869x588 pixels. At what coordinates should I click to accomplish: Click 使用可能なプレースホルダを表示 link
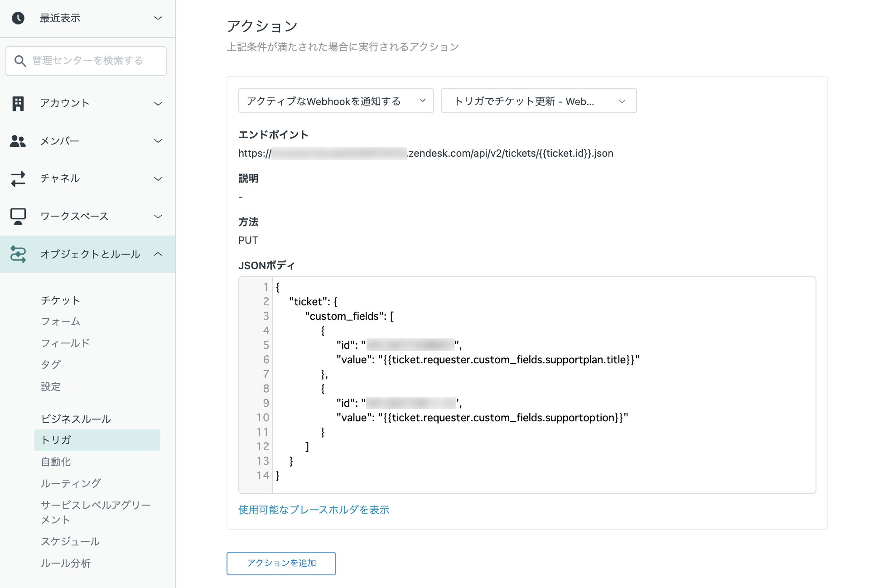tap(314, 510)
